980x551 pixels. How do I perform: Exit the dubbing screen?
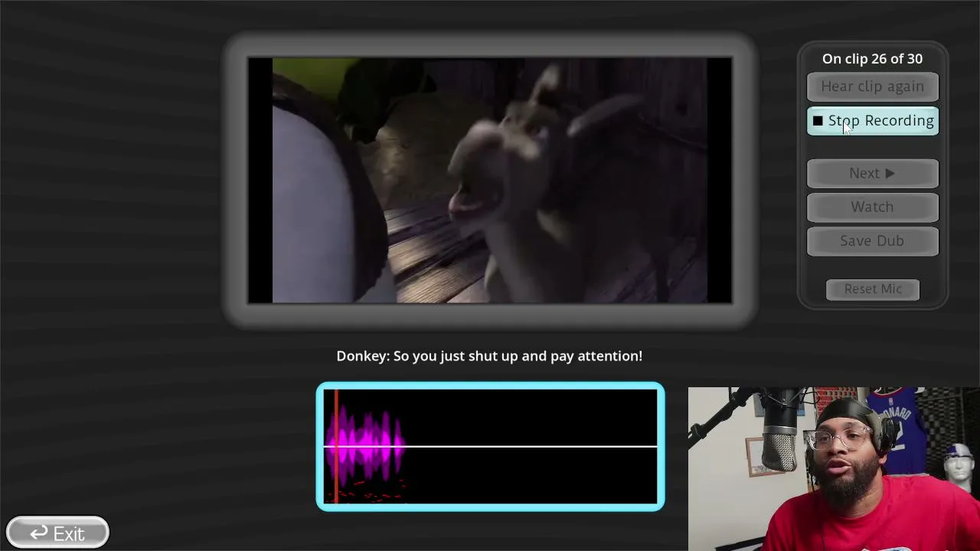[57, 533]
